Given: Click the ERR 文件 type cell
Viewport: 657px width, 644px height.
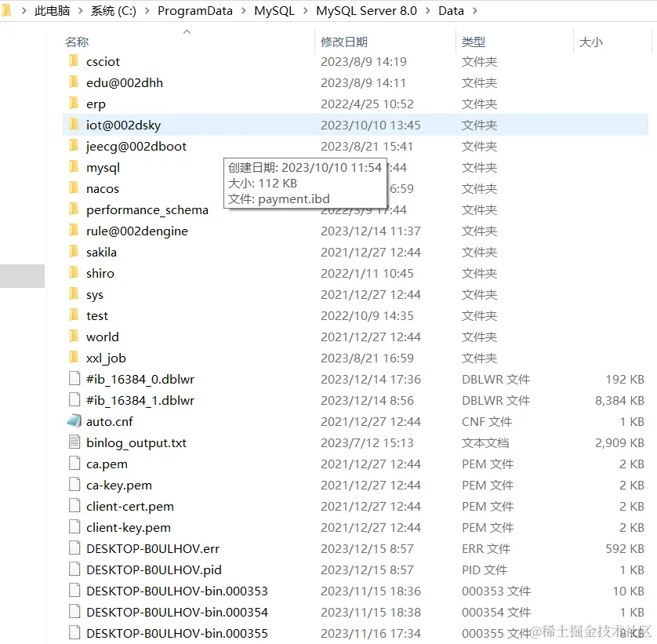Looking at the screenshot, I should click(486, 548).
